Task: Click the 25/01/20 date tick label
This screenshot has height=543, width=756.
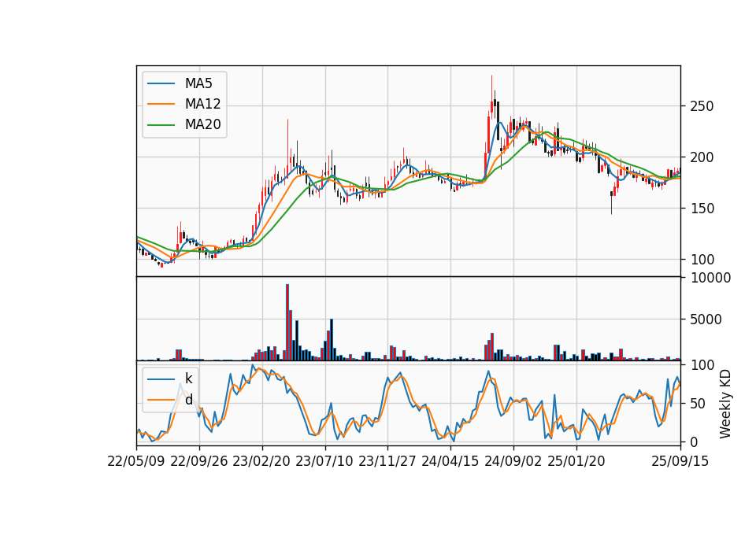Action: click(576, 461)
